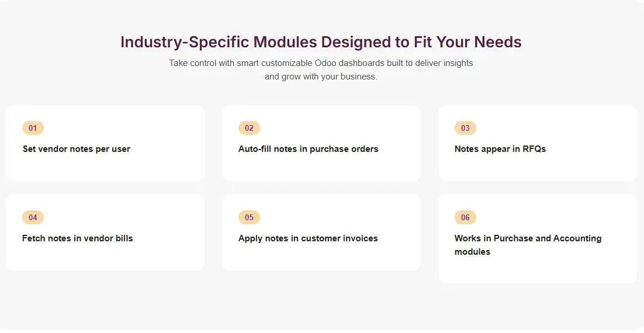Open the white card numbered 04
Viewport: 644px width, 333px height.
pyautogui.click(x=105, y=256)
